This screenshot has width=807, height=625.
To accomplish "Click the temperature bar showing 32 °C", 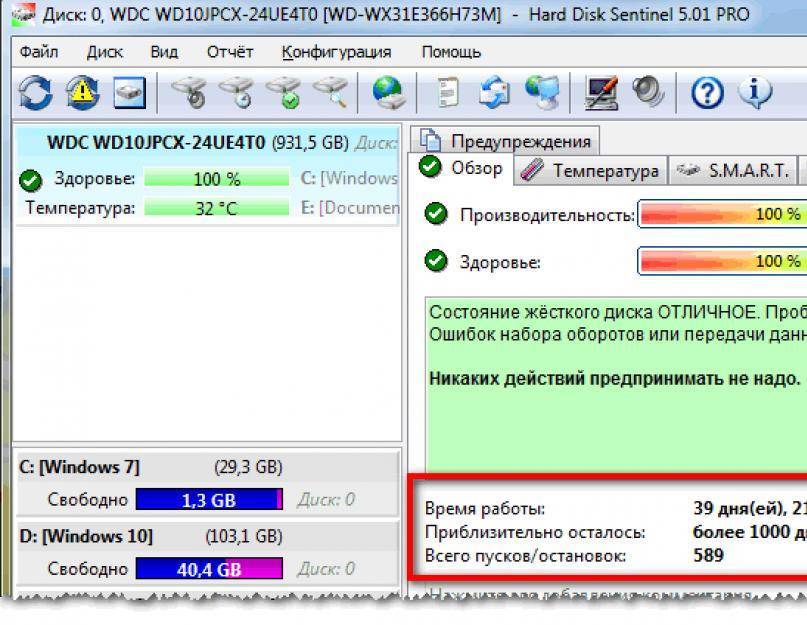I will click(216, 208).
